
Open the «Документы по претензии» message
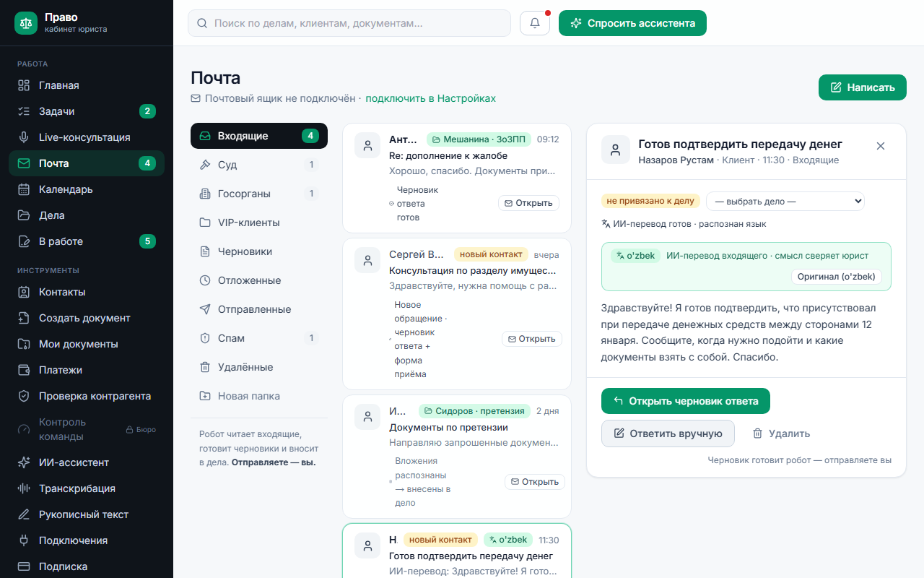point(457,456)
